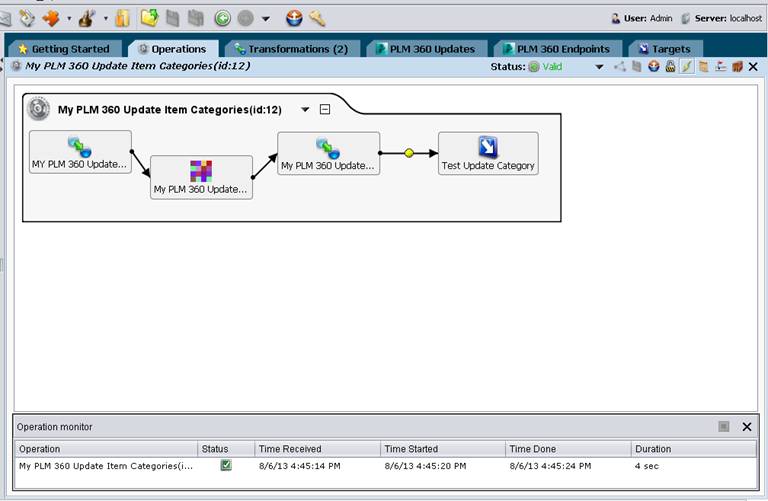Click the padlock icon in operation header
The height and width of the screenshot is (501, 768).
[x=671, y=66]
